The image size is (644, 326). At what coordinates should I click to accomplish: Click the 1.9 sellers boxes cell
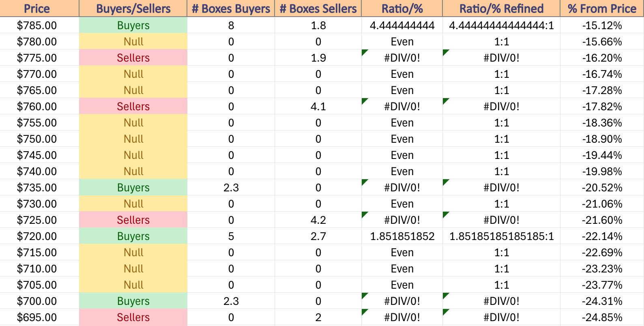(x=318, y=58)
